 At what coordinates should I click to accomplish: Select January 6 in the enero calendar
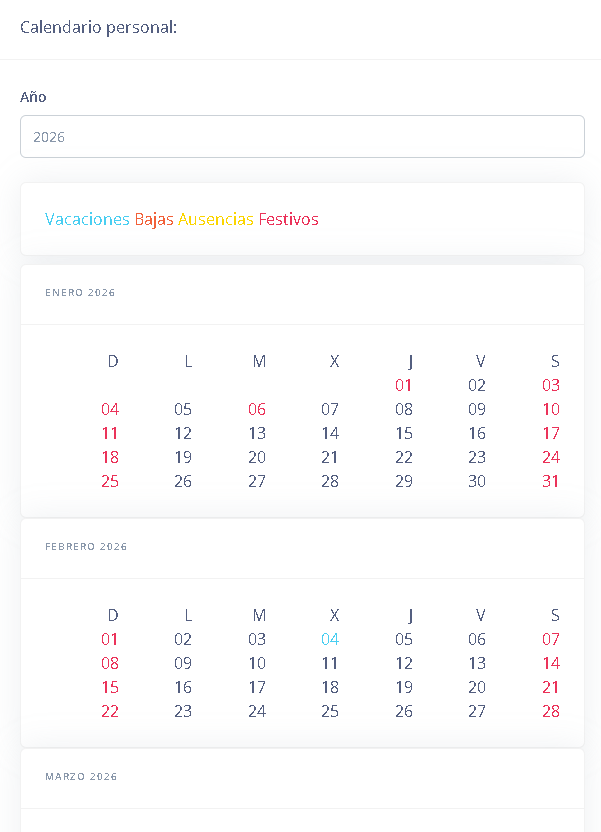(x=257, y=409)
